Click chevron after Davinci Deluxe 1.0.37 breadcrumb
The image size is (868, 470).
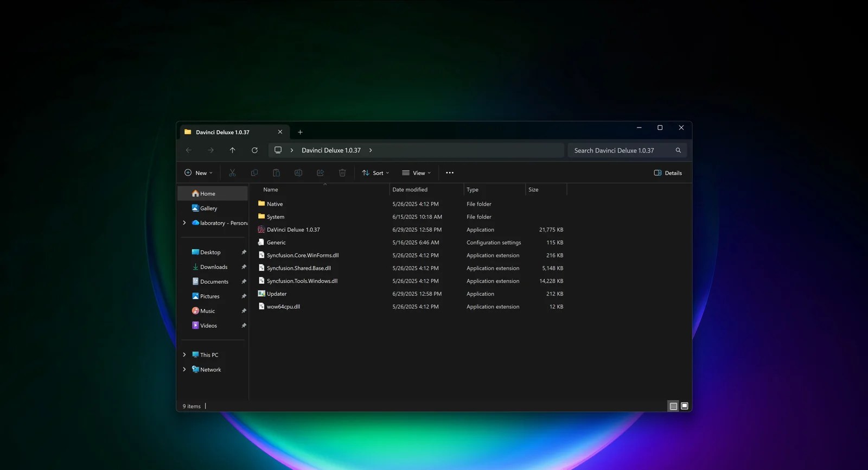371,150
